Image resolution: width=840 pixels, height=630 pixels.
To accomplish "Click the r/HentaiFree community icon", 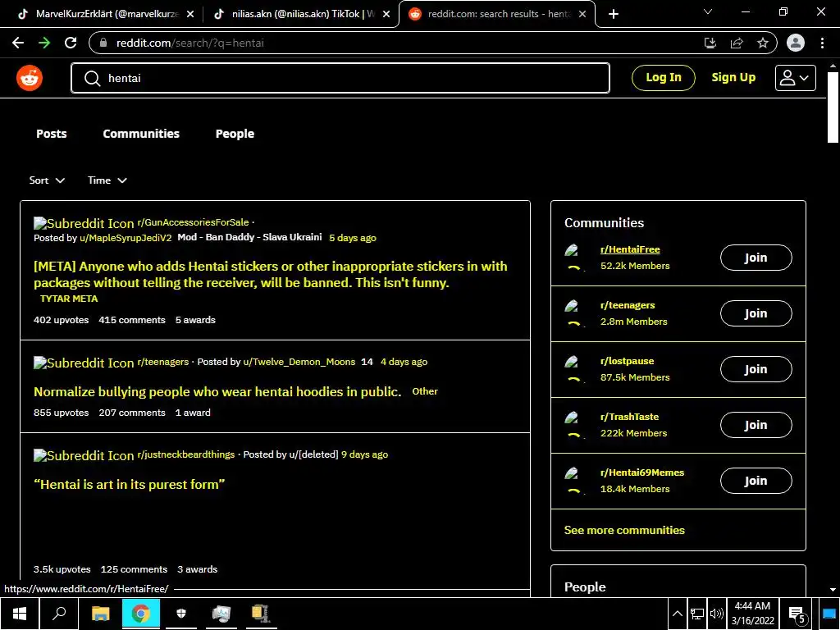I will pos(573,258).
